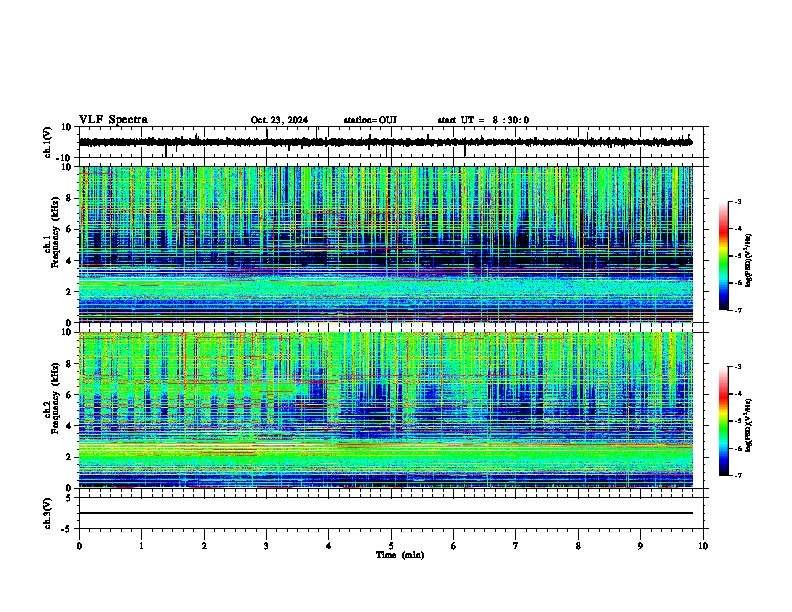Click the ch.2 spectrogram color bar
The height and width of the screenshot is (612, 792).
pyautogui.click(x=723, y=421)
